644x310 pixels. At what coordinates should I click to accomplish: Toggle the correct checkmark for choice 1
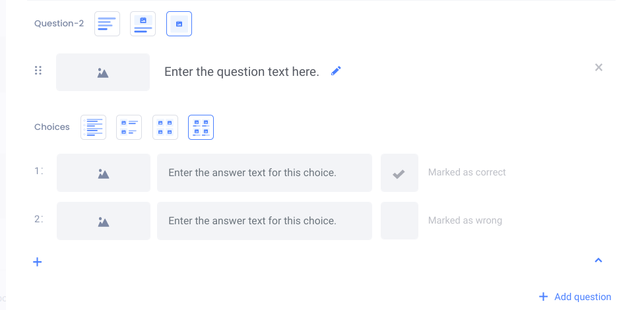coord(399,173)
